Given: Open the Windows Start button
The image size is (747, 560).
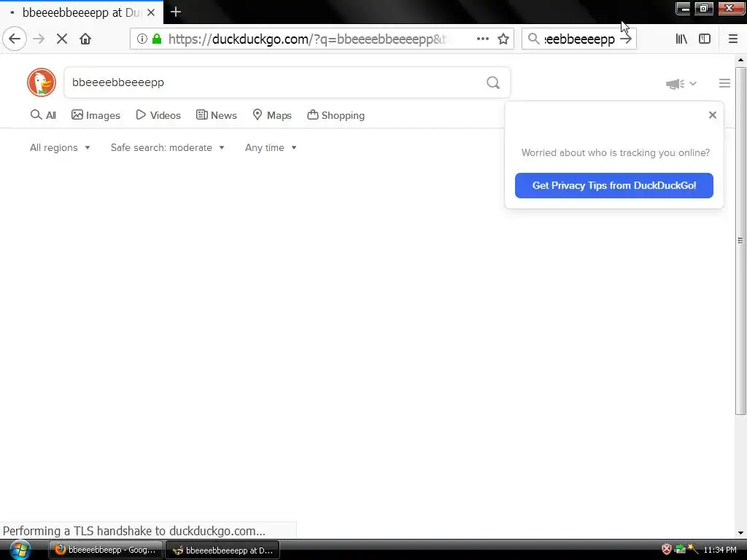Looking at the screenshot, I should pos(20,550).
